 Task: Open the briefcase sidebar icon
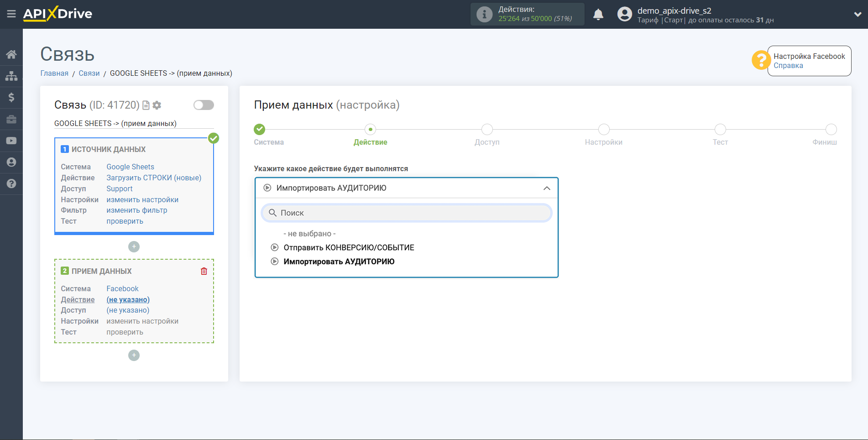click(11, 119)
